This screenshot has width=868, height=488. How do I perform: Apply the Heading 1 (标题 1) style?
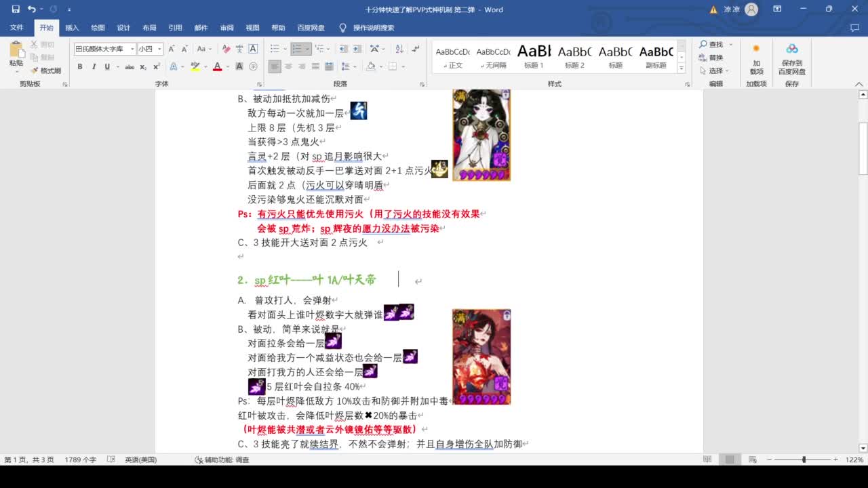[x=534, y=56]
